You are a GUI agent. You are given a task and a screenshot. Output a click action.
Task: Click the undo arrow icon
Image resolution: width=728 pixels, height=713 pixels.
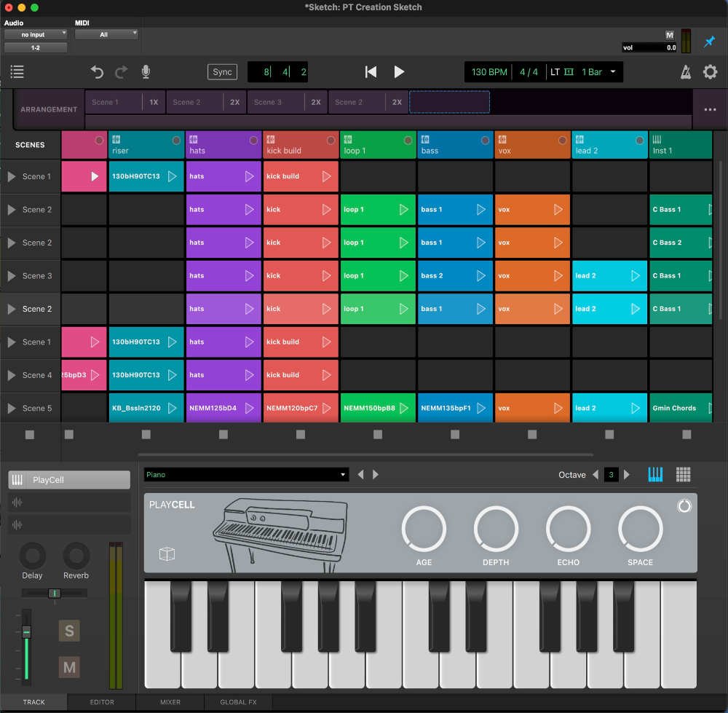click(x=97, y=71)
